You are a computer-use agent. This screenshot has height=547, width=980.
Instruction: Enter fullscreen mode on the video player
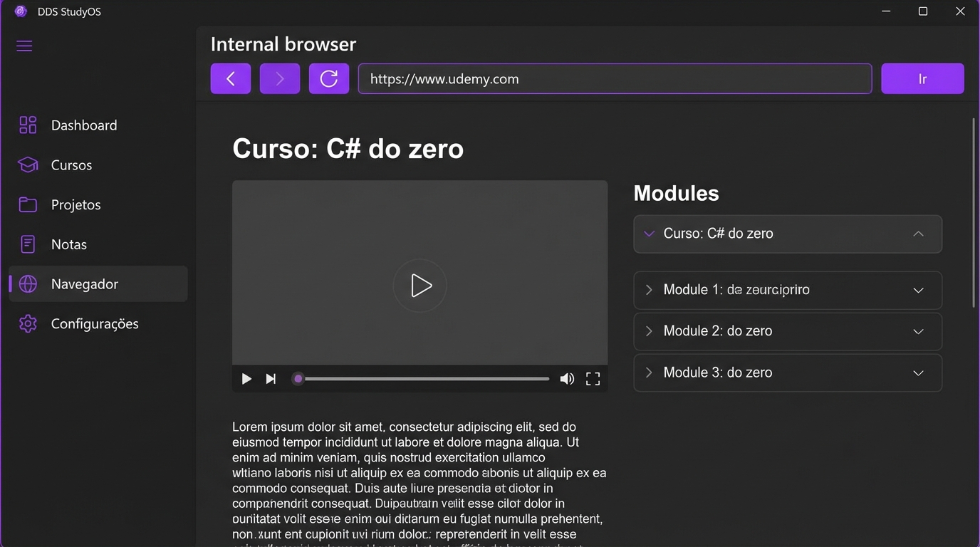(x=593, y=379)
